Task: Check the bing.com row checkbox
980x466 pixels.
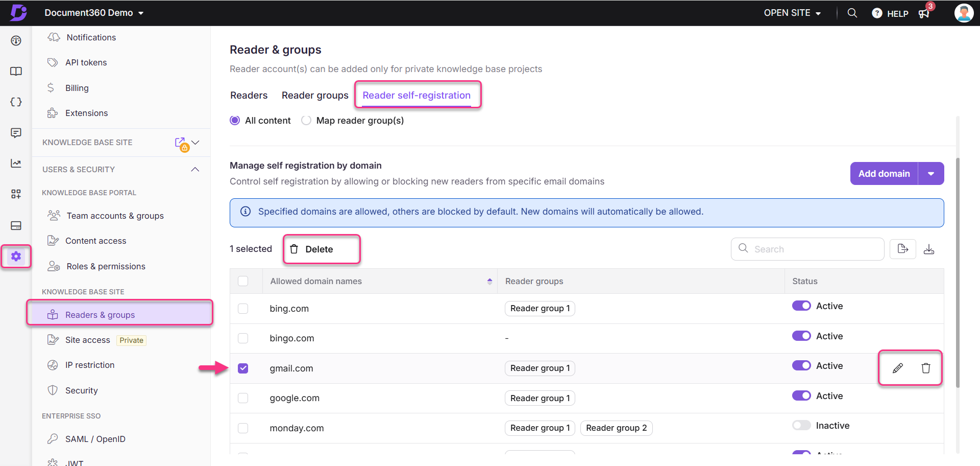Action: (243, 309)
